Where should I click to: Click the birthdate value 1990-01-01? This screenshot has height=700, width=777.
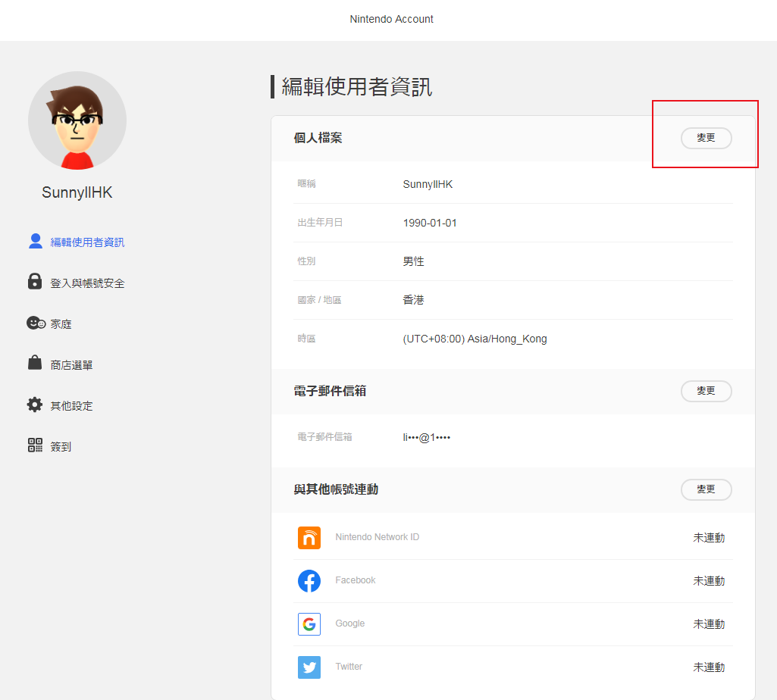430,223
